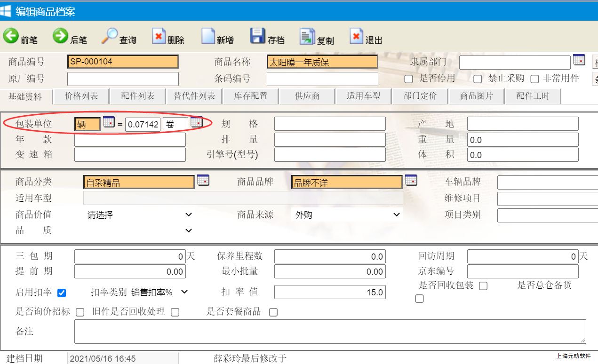Open the 扣率类别 dropdown
Viewport: 598px width, 364px height.
[x=159, y=292]
